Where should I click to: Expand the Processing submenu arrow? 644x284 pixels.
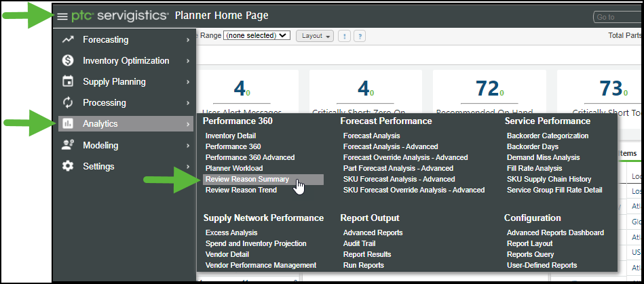tap(188, 102)
